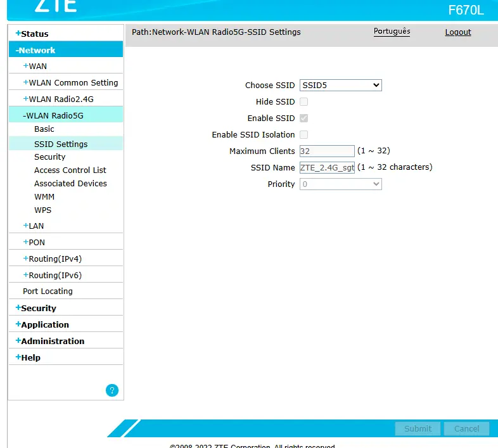The image size is (498, 448).
Task: Expand the top-level Security section
Action: (x=36, y=308)
